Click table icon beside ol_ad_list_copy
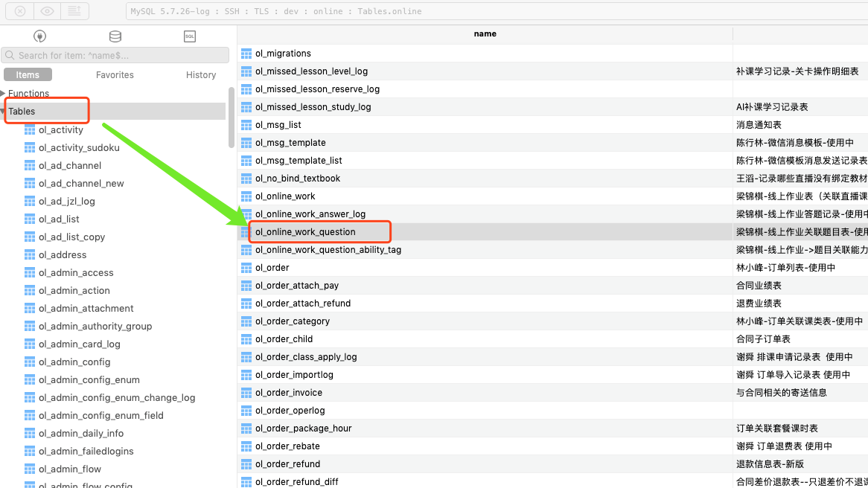Screen dimensions: 868x488 (30, 237)
